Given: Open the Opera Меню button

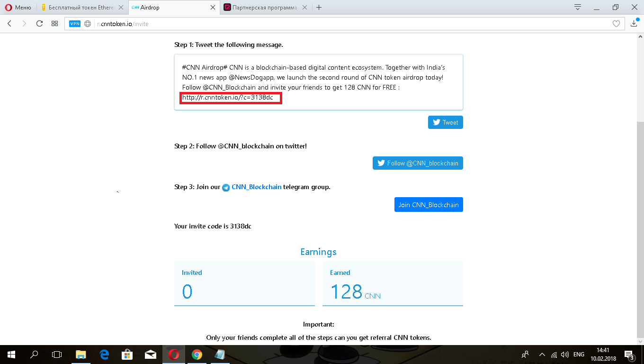Looking at the screenshot, I should point(18,7).
